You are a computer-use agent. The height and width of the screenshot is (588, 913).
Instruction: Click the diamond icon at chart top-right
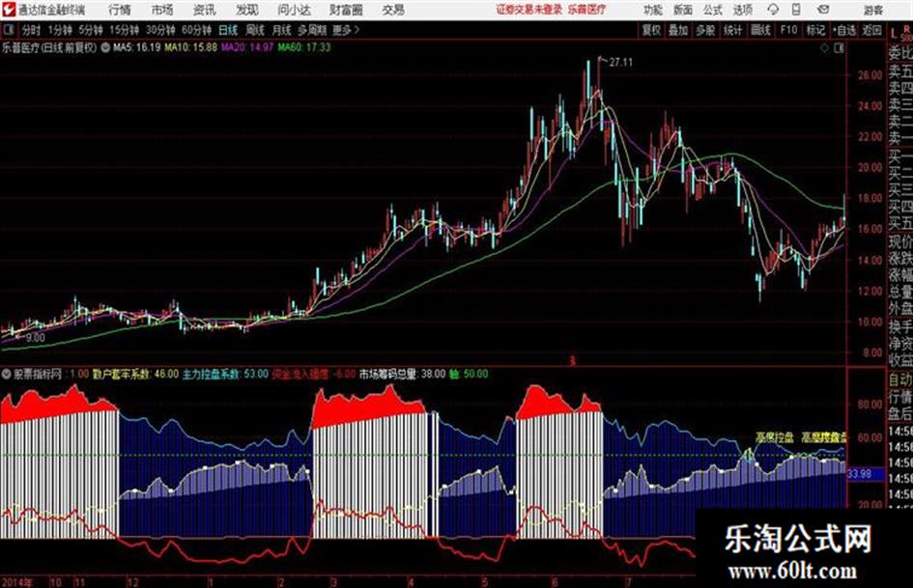pyautogui.click(x=824, y=49)
